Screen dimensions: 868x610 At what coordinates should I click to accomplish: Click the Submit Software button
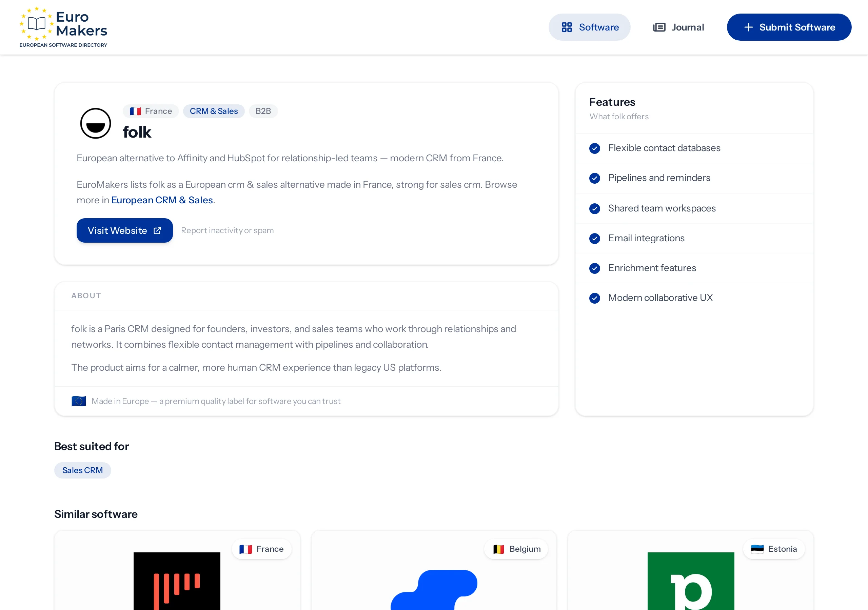[789, 27]
